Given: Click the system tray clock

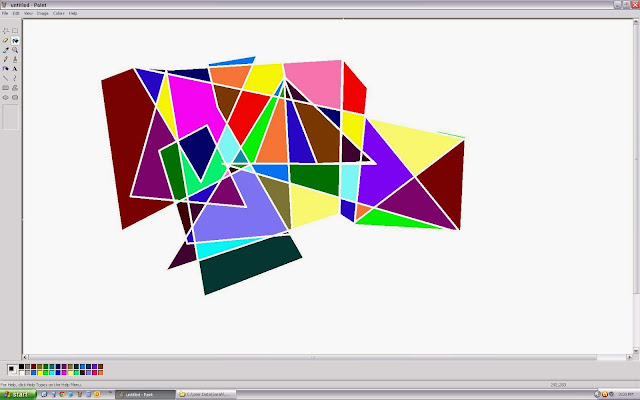Looking at the screenshot, I should click(626, 394).
